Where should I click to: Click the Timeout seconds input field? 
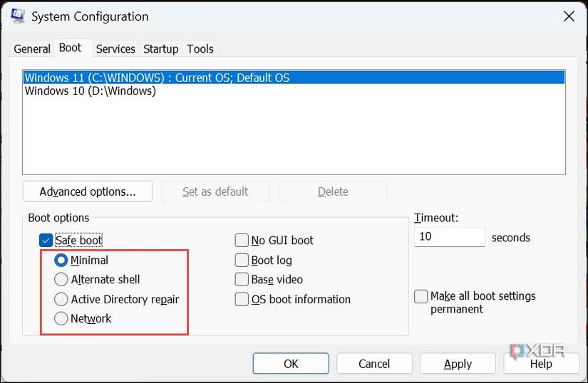449,237
